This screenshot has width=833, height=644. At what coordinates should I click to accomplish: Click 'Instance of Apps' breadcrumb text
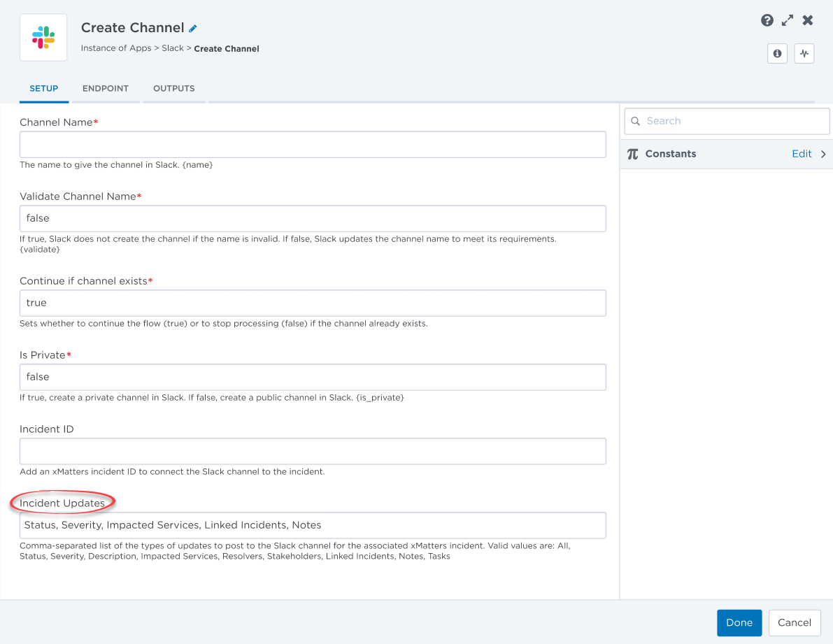(x=116, y=48)
